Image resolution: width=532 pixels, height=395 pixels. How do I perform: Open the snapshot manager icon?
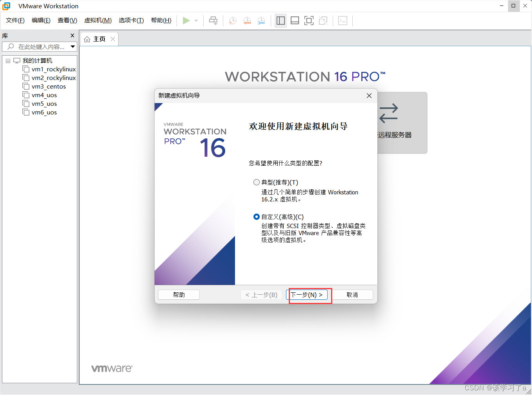pyautogui.click(x=261, y=20)
